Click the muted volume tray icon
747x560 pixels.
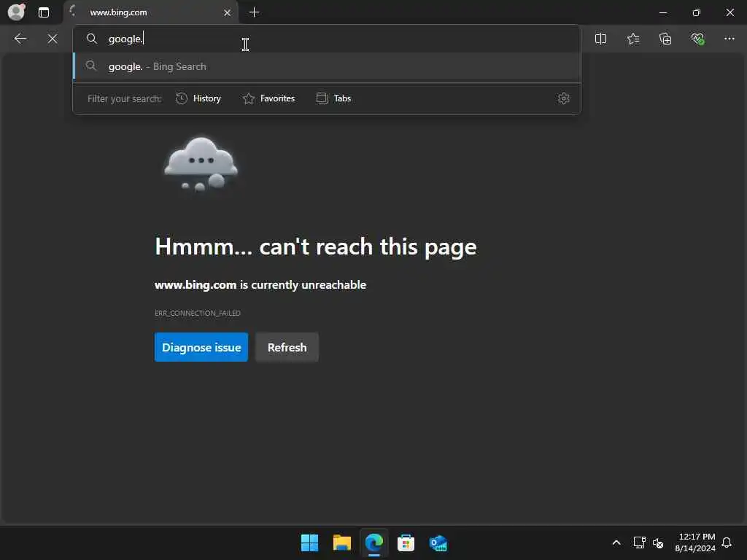click(x=658, y=542)
